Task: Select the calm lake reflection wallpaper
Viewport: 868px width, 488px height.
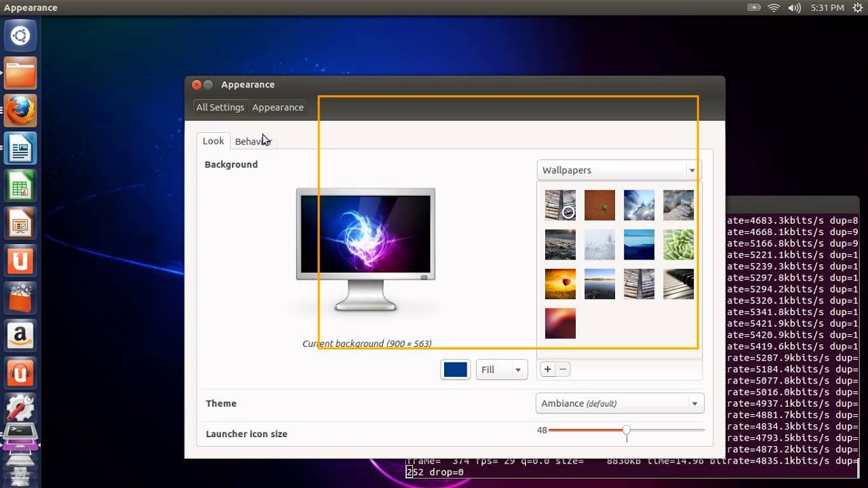Action: click(x=599, y=284)
